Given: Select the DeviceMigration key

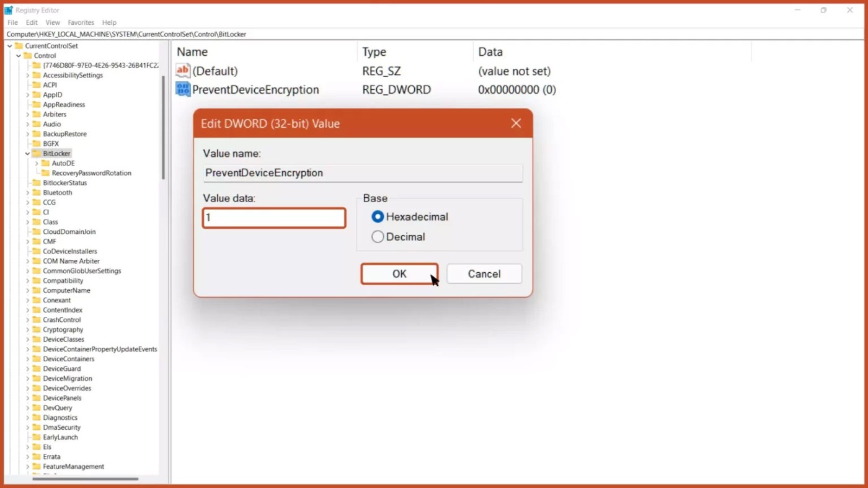Looking at the screenshot, I should click(68, 379).
